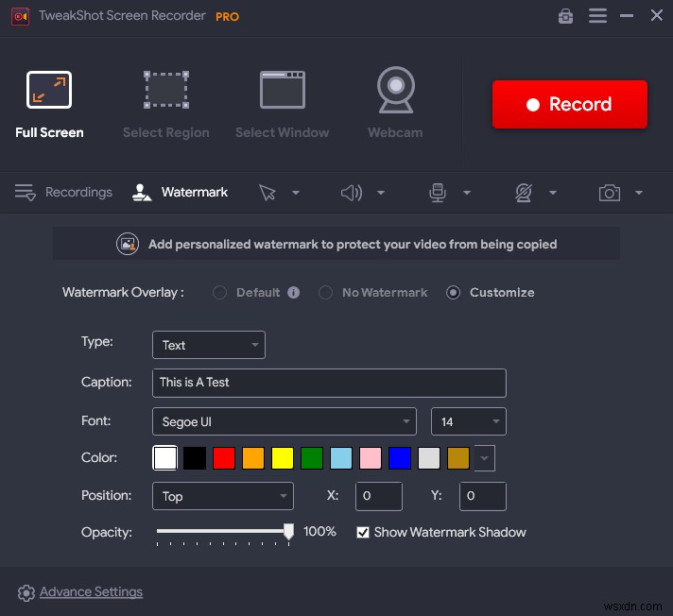Image resolution: width=673 pixels, height=616 pixels.
Task: Click the screenshot camera icon
Action: pos(610,193)
